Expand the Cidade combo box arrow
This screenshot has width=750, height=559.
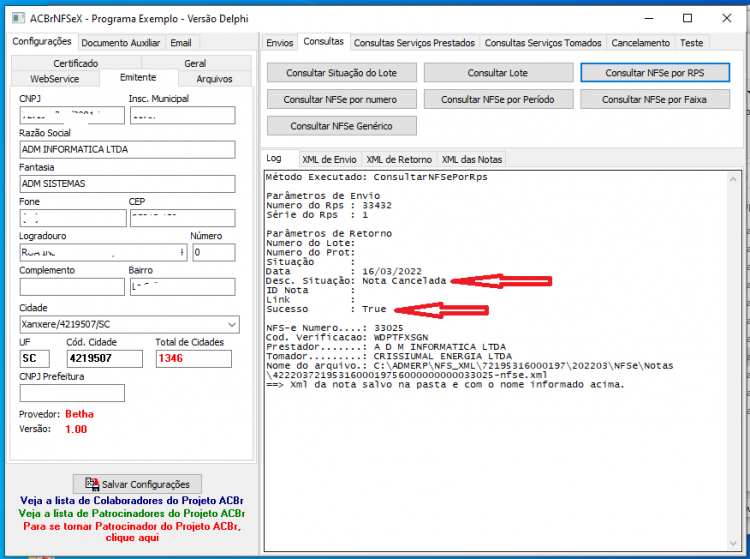[232, 325]
